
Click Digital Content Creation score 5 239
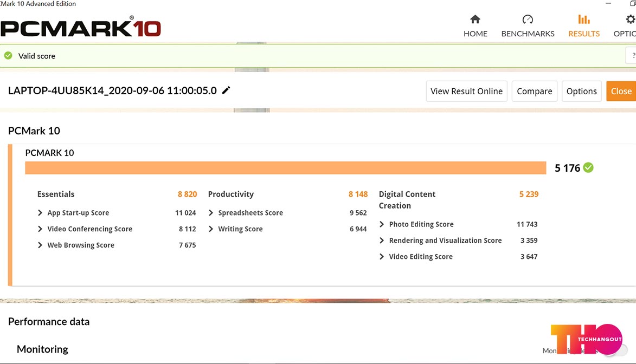point(529,194)
